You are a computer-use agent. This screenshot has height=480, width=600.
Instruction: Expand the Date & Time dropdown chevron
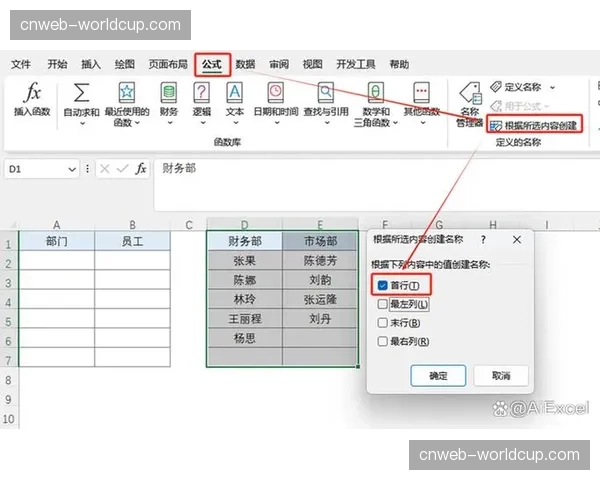pos(277,123)
